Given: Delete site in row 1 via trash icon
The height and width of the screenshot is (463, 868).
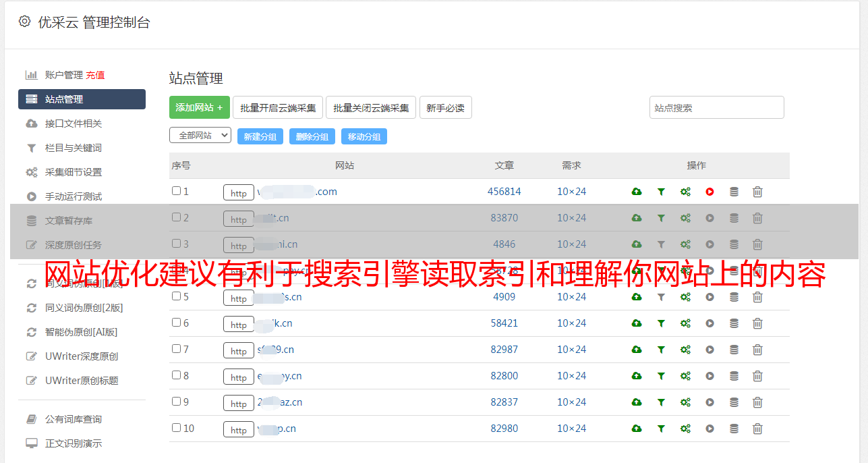Looking at the screenshot, I should [x=757, y=192].
